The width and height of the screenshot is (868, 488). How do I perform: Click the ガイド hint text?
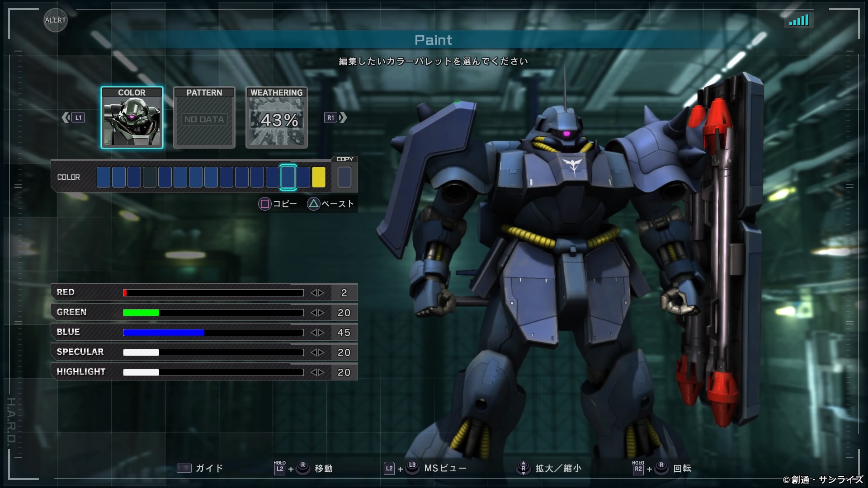pos(209,468)
